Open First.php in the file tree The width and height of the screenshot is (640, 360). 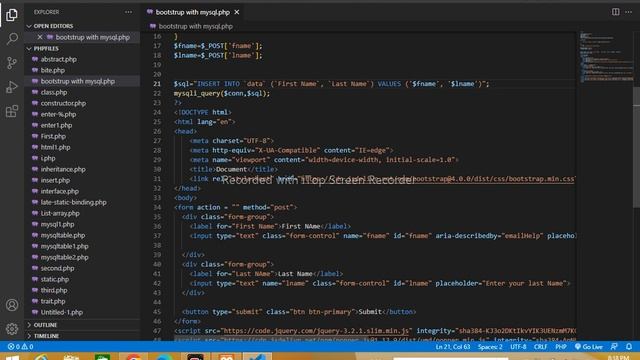coord(53,136)
